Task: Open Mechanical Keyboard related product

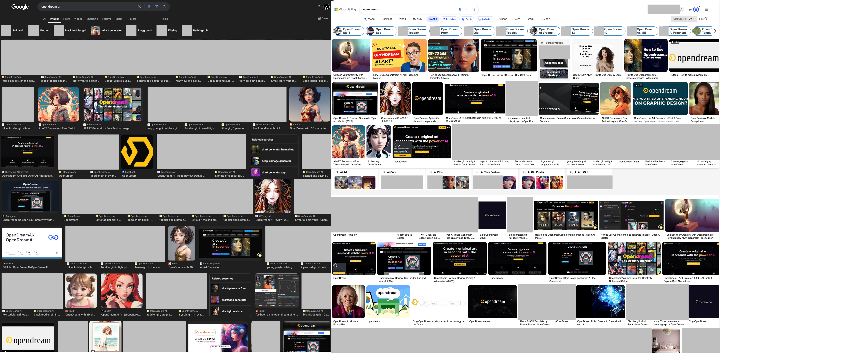Action: click(x=554, y=74)
